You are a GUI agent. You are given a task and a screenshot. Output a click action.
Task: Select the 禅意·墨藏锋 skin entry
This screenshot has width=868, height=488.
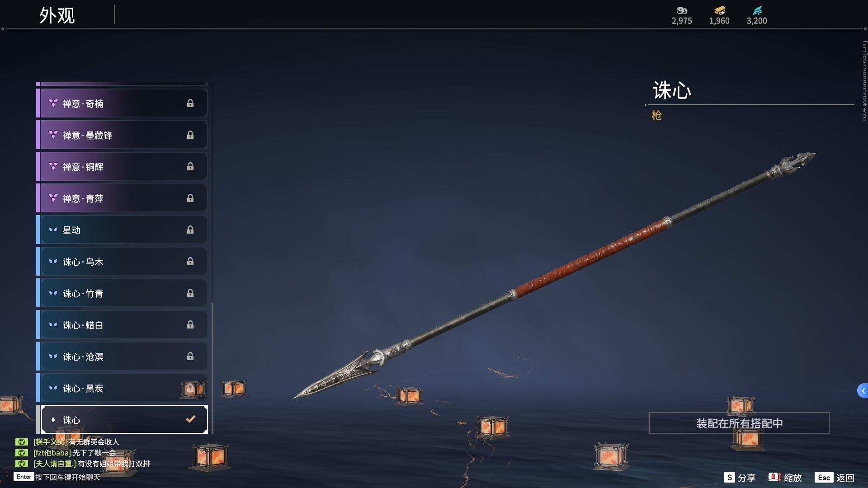click(x=122, y=135)
